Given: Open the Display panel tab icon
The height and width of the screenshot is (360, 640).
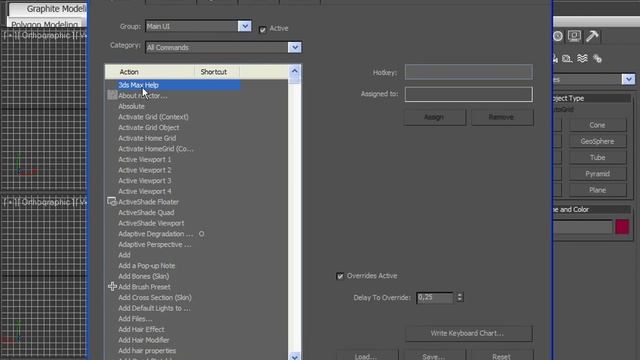Looking at the screenshot, I should (x=574, y=36).
